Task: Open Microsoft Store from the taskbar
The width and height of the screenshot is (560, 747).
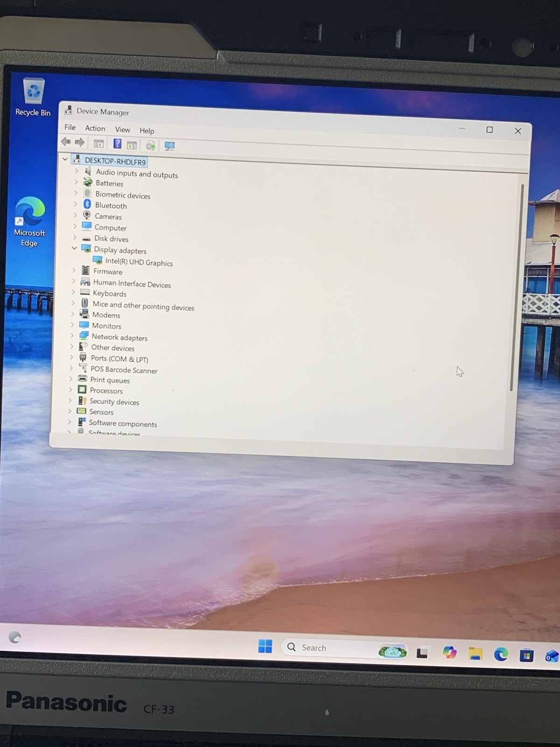Action: coord(526,655)
